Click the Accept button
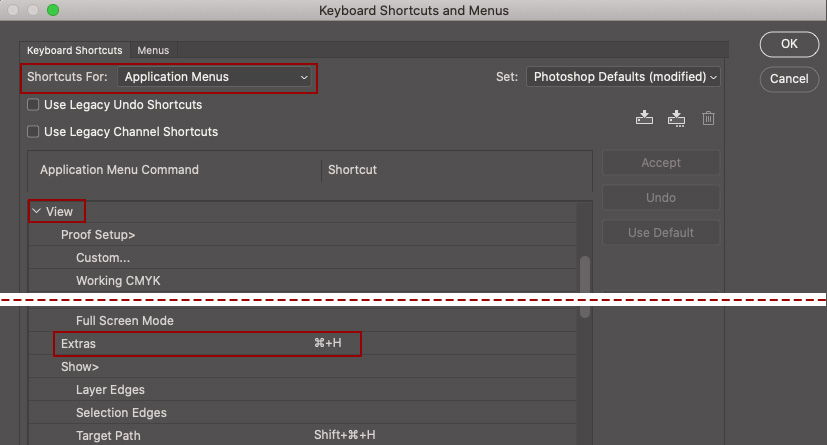Screen dimensions: 827x445 tap(661, 162)
